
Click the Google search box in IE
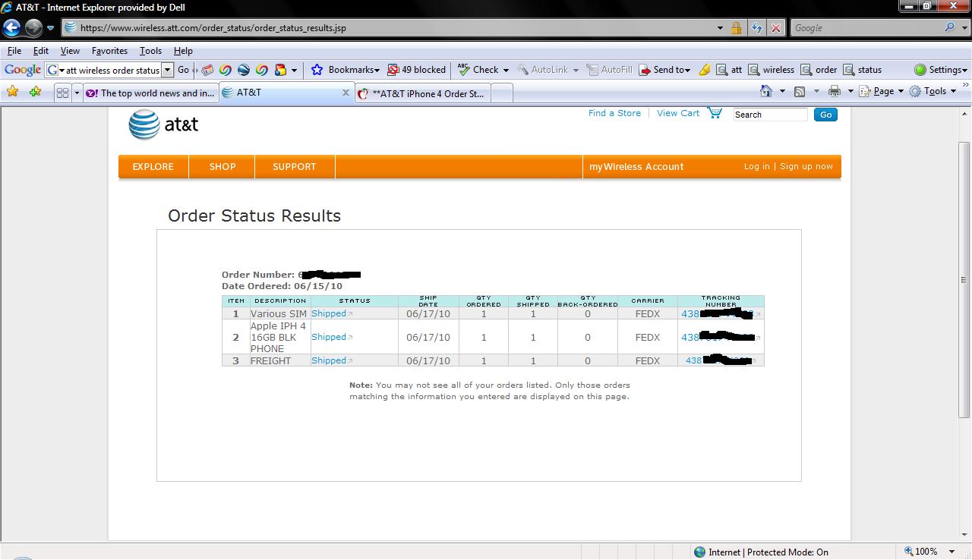tap(866, 28)
